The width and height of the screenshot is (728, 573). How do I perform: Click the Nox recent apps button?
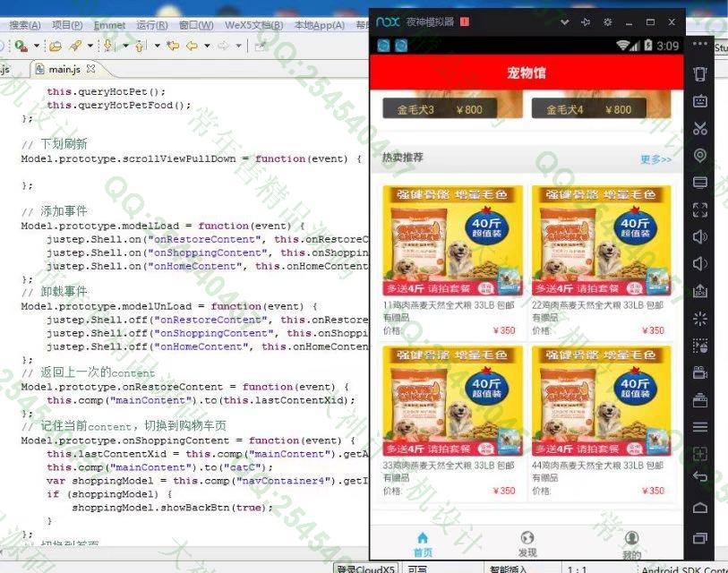tap(700, 538)
